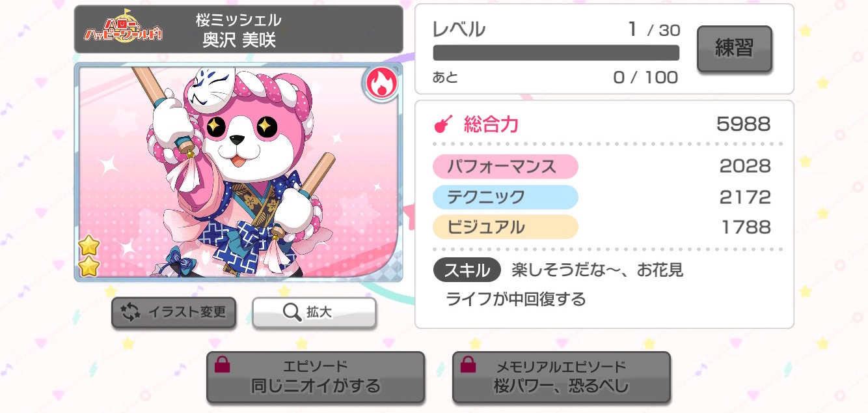Open the 練習 practice button
The height and width of the screenshot is (413, 868).
coord(735,49)
